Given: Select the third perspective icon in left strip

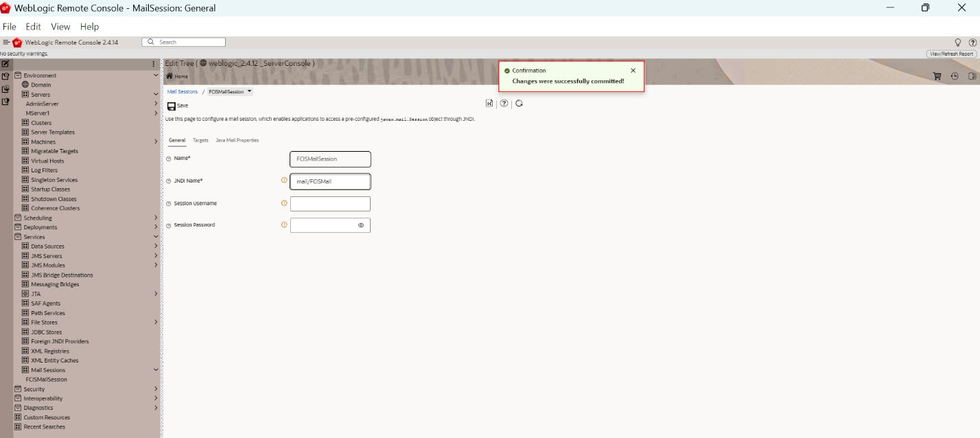Looking at the screenshot, I should click(x=5, y=89).
